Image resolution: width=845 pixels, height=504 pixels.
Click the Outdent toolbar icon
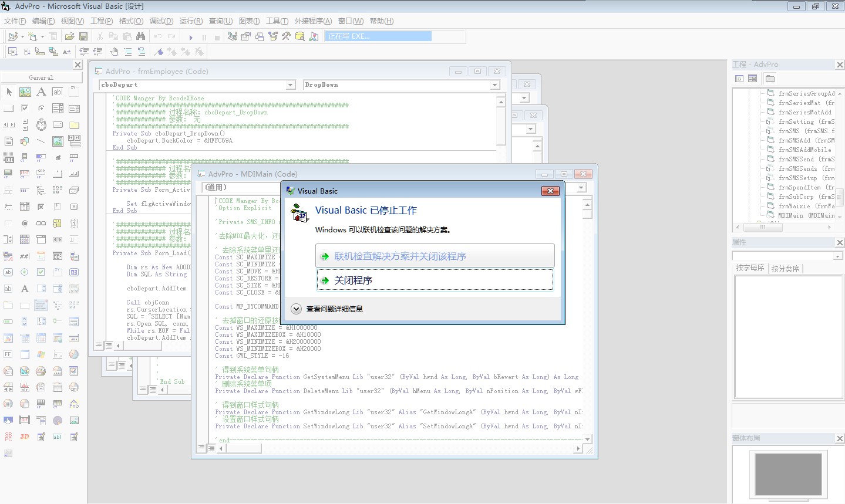click(98, 52)
